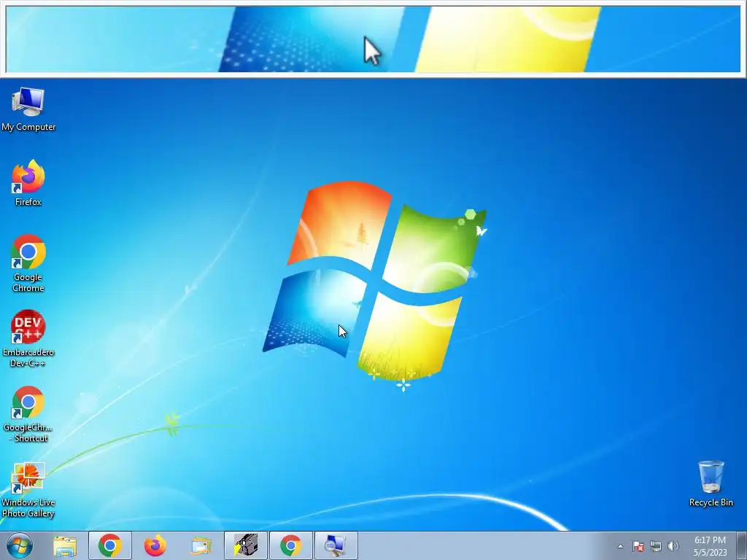This screenshot has width=747, height=560.
Task: Open the Action Center flag tray icon
Action: coord(638,546)
